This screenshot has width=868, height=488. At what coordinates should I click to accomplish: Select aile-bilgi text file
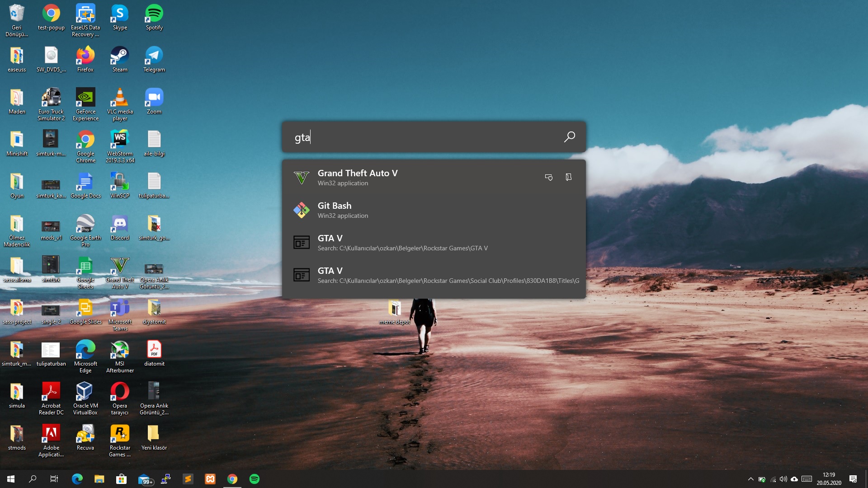[154, 144]
